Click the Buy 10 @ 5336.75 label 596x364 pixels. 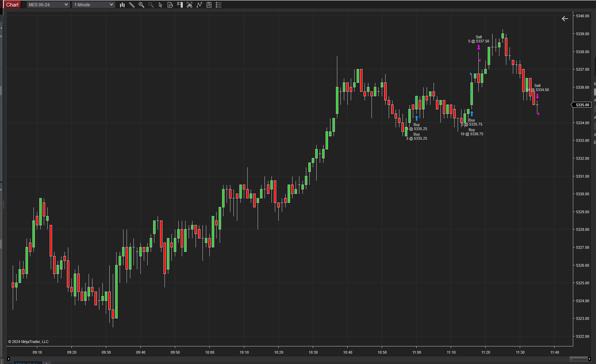pyautogui.click(x=472, y=132)
